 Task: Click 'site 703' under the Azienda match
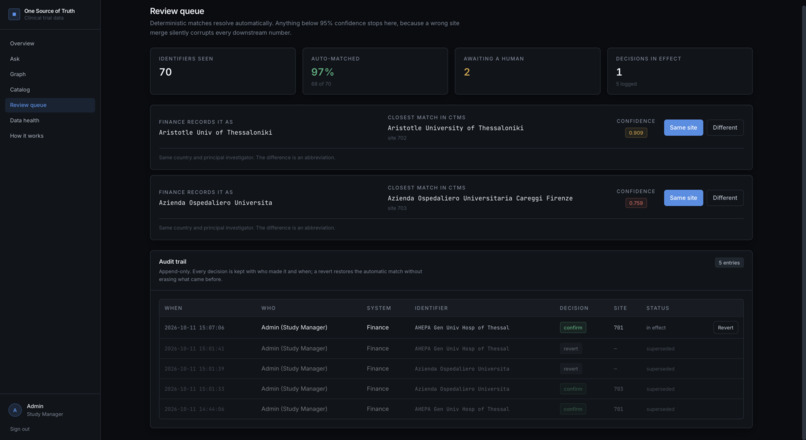tap(397, 209)
